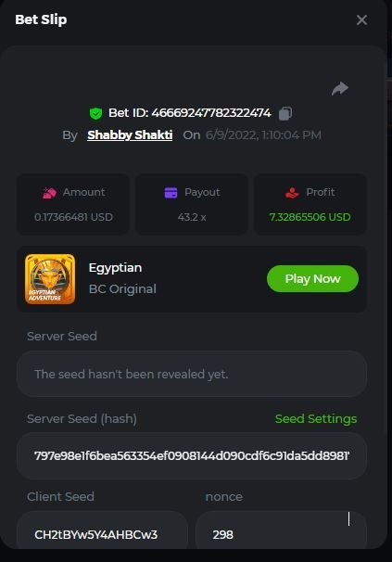This screenshot has width=392, height=562.
Task: Click the pink Amount icon
Action: [49, 193]
